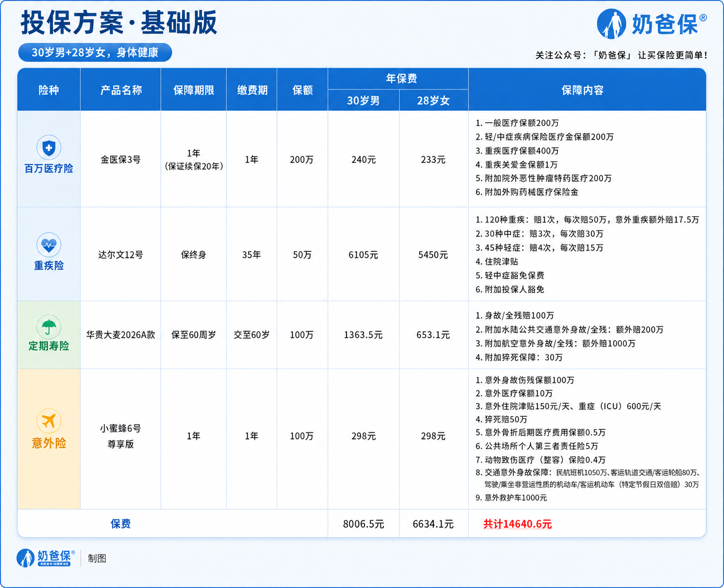Click the 6634.1元 total for 28岁女
The width and height of the screenshot is (724, 588).
coord(433,524)
